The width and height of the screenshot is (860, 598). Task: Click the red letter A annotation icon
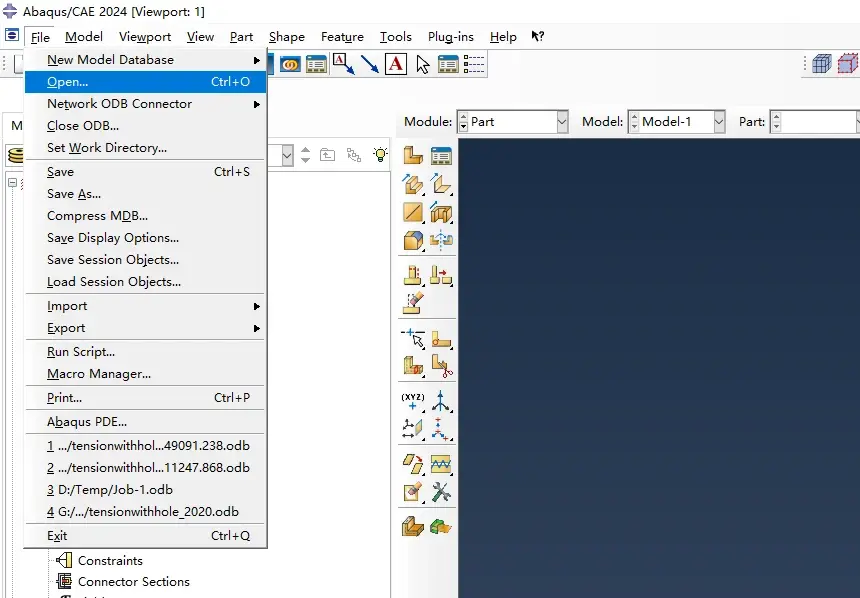point(396,64)
